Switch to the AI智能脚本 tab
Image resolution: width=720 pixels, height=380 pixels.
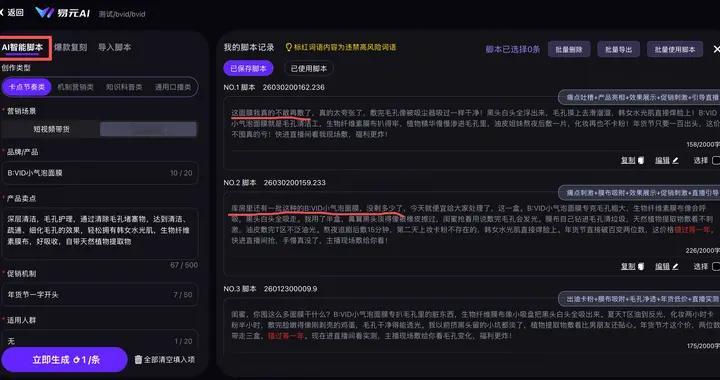pos(22,47)
